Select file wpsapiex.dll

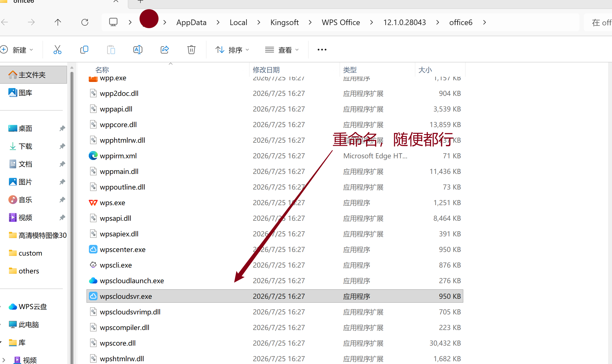[119, 234]
